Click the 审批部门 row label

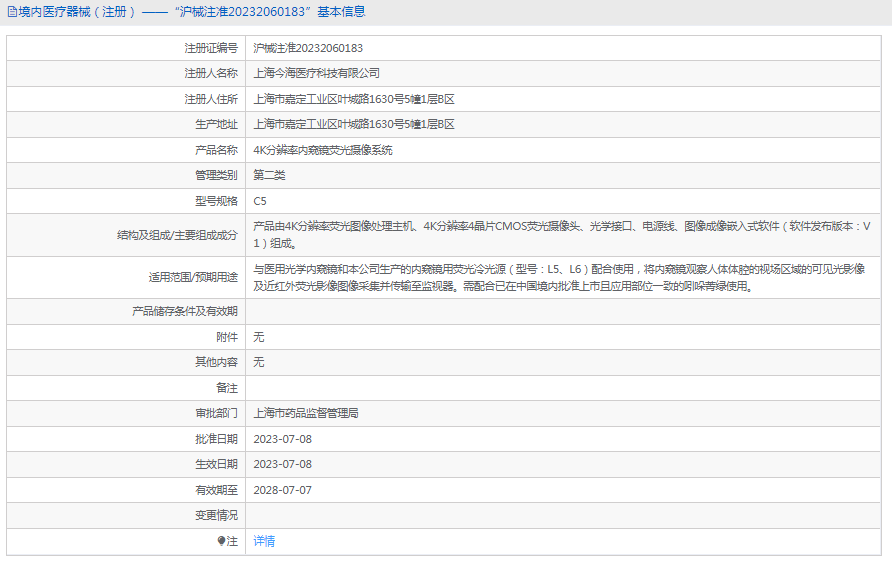pos(216,413)
